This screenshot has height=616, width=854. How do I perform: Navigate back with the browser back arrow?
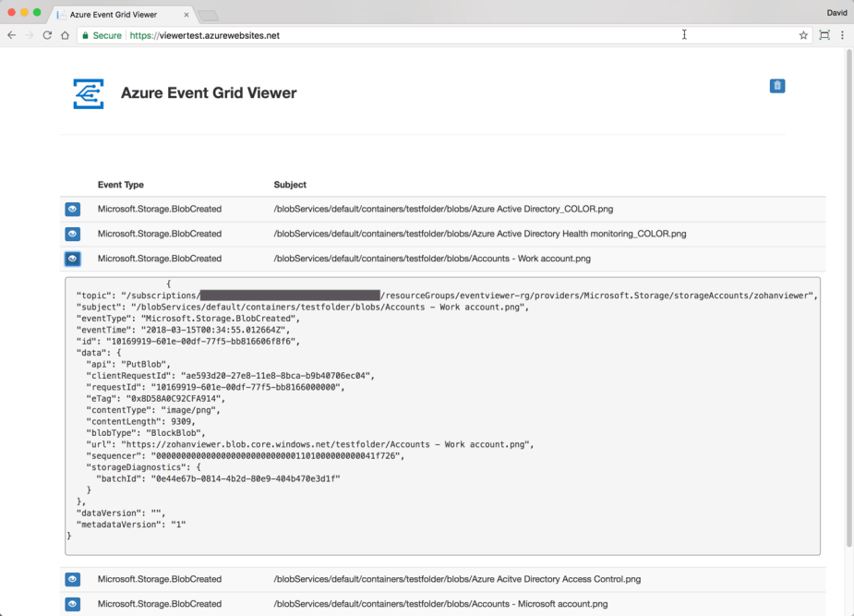(x=10, y=34)
